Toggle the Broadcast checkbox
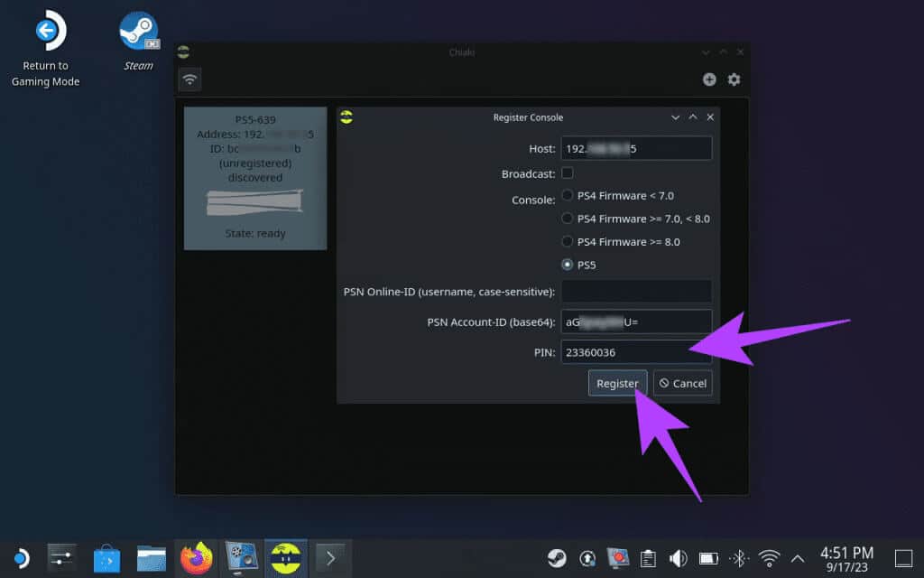Image resolution: width=924 pixels, height=578 pixels. point(568,173)
